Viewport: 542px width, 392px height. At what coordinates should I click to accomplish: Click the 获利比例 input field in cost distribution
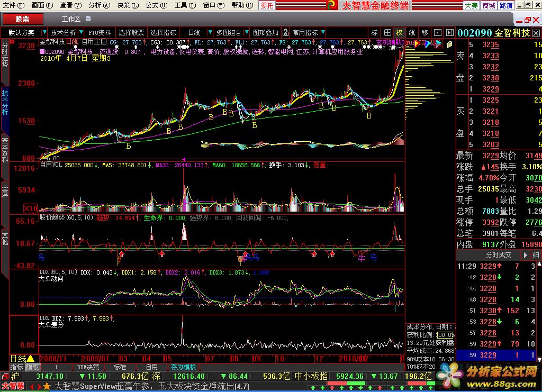tap(445, 335)
